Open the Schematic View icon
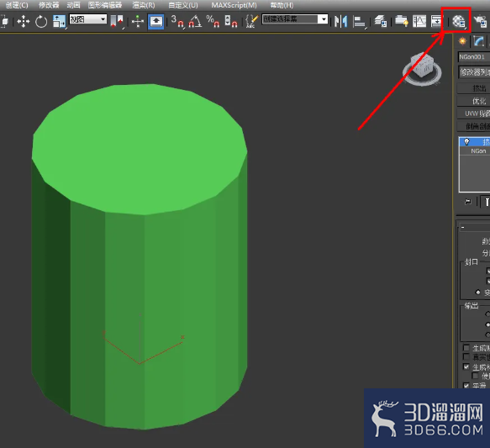490x448 pixels. click(x=436, y=22)
